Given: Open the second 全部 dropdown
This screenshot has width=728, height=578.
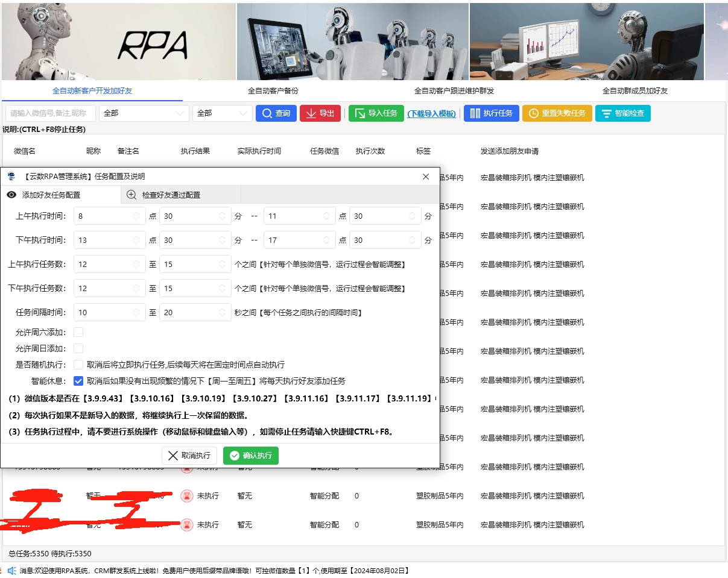Looking at the screenshot, I should tap(223, 113).
